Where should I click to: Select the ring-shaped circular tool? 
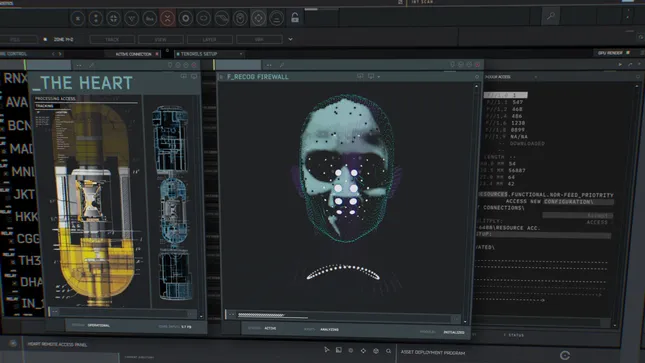point(186,18)
